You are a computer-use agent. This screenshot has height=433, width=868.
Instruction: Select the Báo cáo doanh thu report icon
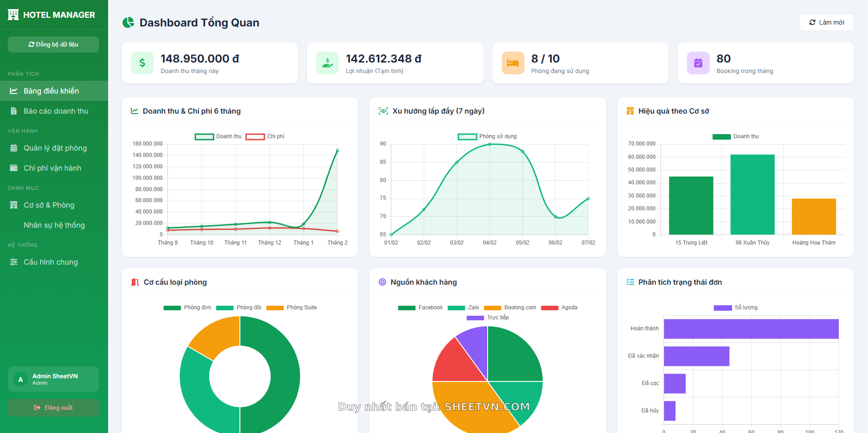click(14, 110)
